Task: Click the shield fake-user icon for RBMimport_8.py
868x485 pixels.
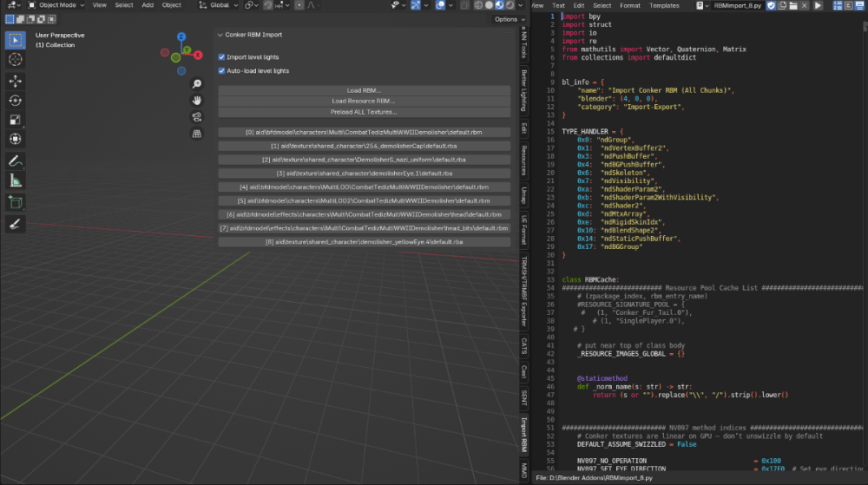Action: coord(771,5)
